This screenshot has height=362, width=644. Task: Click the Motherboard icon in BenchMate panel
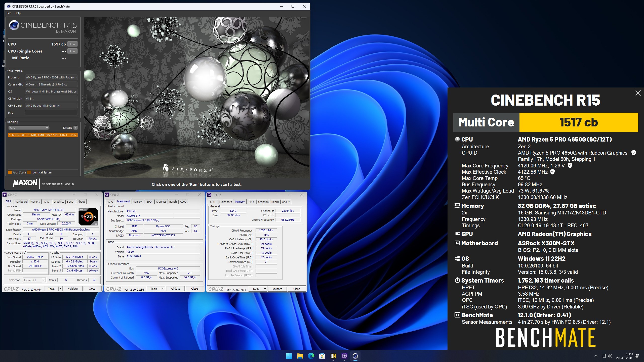tap(457, 243)
